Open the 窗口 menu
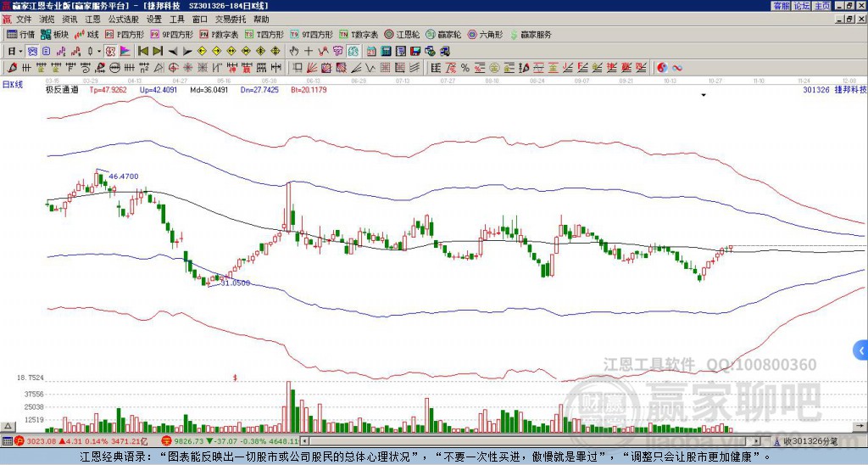 (x=200, y=20)
